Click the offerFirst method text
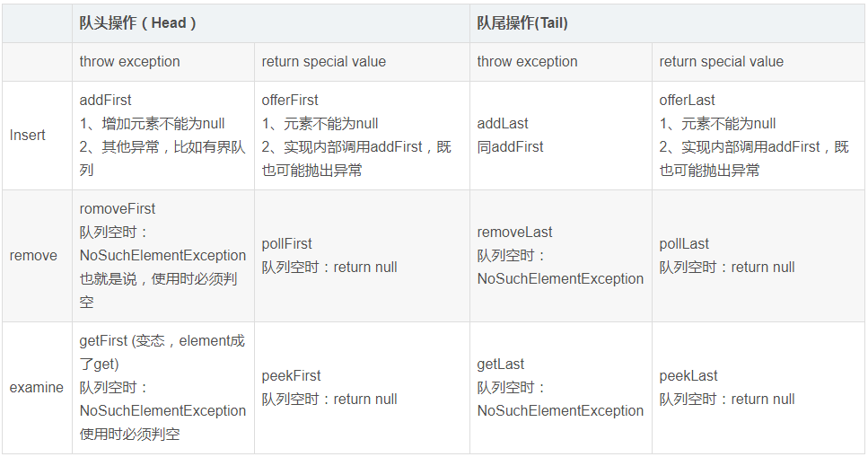This screenshot has height=457, width=868. (x=290, y=101)
